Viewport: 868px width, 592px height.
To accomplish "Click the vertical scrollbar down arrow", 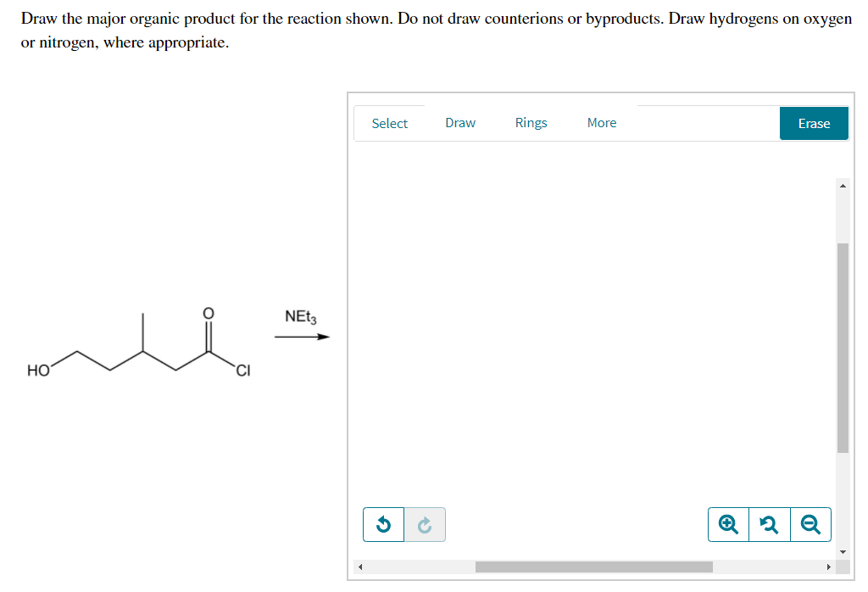I will (x=843, y=551).
